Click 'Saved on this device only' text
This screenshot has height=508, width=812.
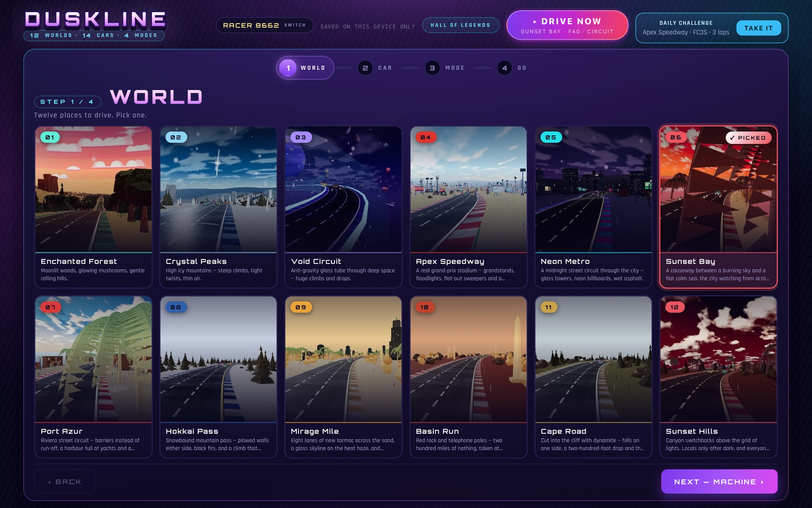click(x=367, y=26)
